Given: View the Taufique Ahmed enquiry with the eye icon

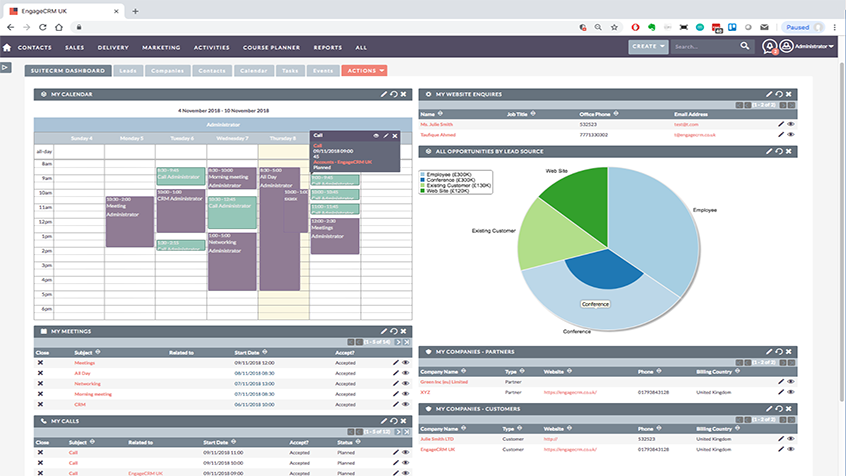Looking at the screenshot, I should tap(791, 134).
